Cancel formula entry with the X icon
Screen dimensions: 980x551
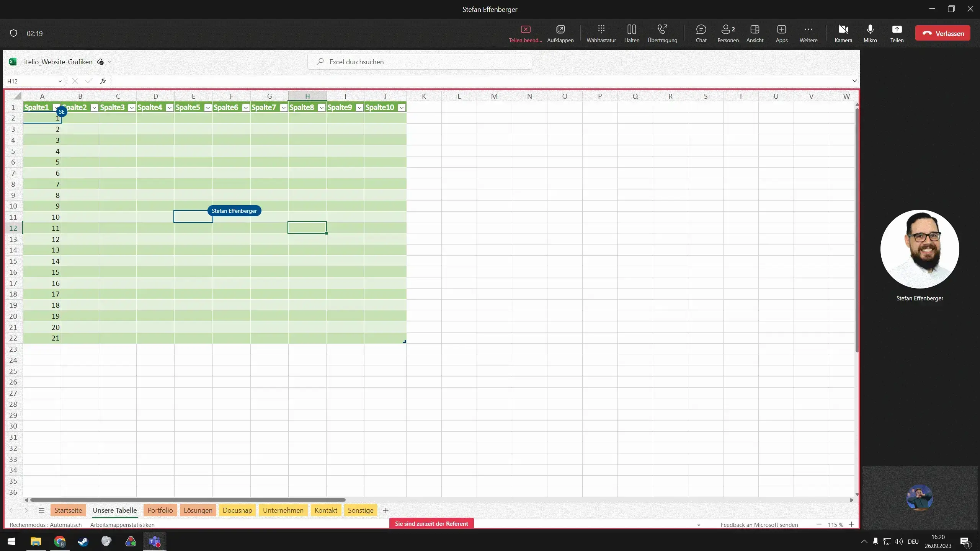[75, 81]
